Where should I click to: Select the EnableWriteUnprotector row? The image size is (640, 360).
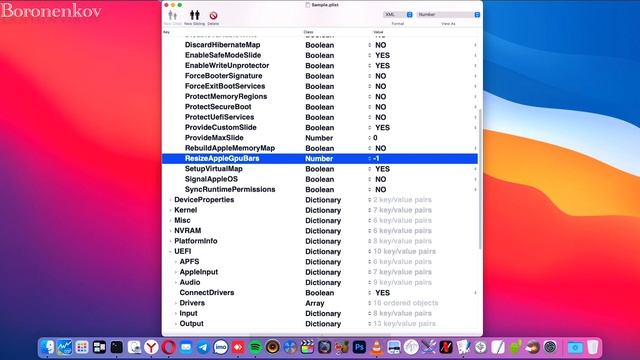[320, 65]
